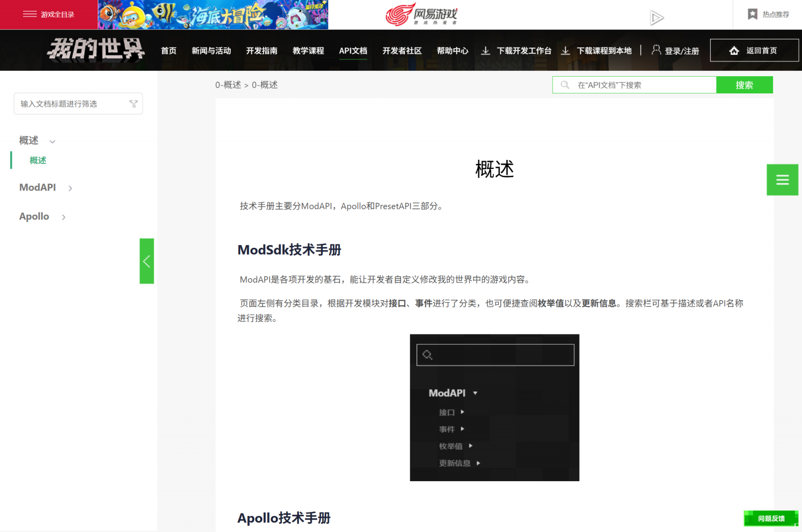
Task: Click the Apollo技术手册 heading
Action: (284, 518)
